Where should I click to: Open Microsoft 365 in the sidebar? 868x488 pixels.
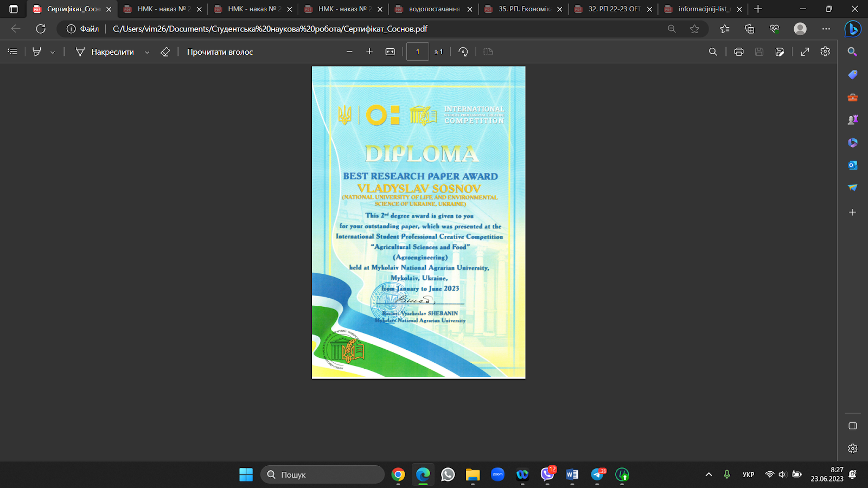click(x=853, y=143)
